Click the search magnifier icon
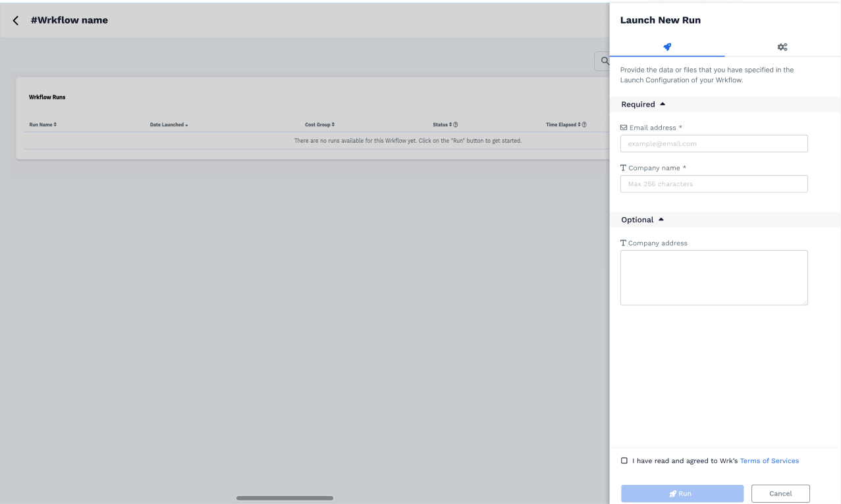 point(603,61)
